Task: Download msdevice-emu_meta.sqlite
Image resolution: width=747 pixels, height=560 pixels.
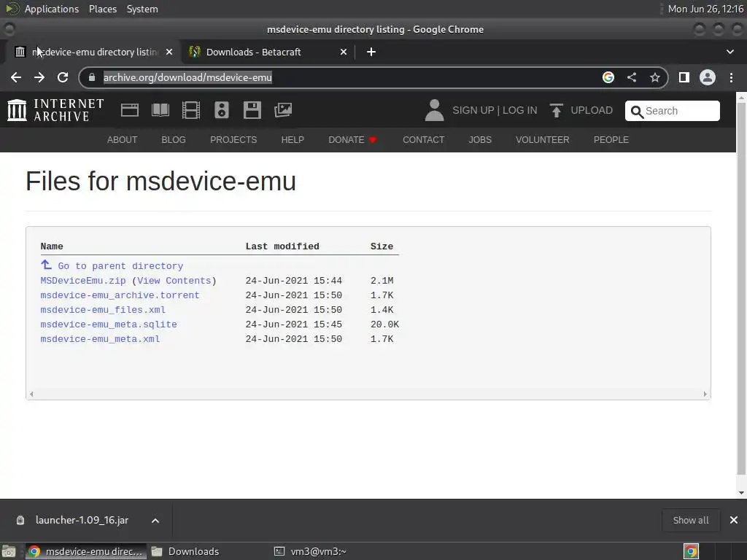Action: coord(109,324)
